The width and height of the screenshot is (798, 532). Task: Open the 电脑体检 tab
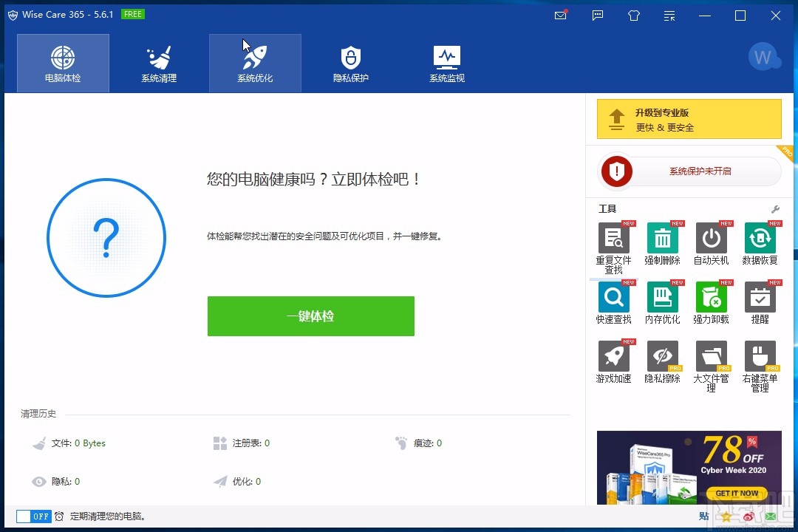[63, 63]
